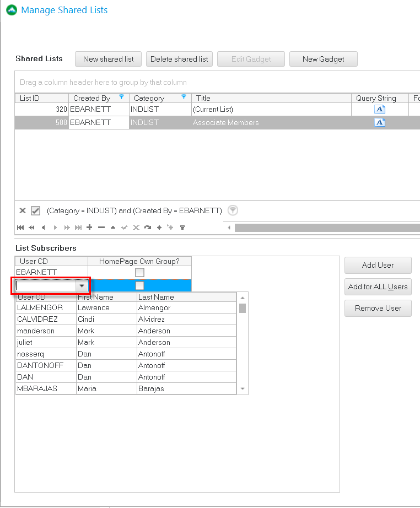Open filter editor via round funnel icon

pos(233,210)
